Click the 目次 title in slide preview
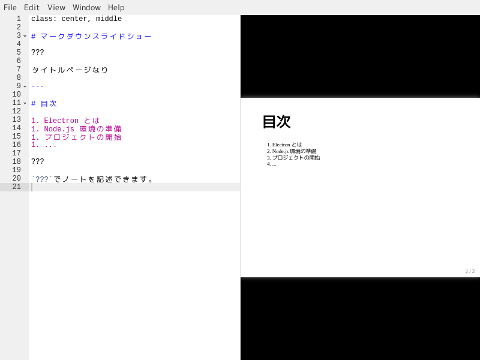This screenshot has height=360, width=480. (276, 121)
